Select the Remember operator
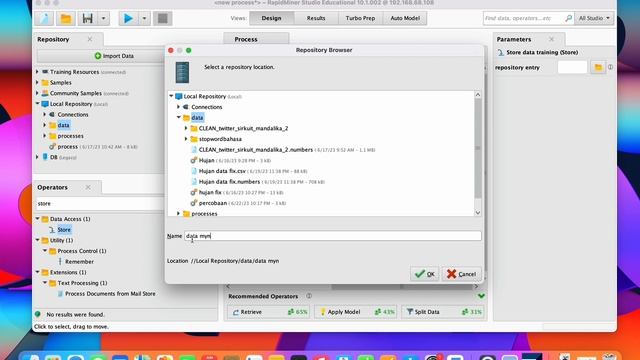The image size is (640, 360). [79, 262]
